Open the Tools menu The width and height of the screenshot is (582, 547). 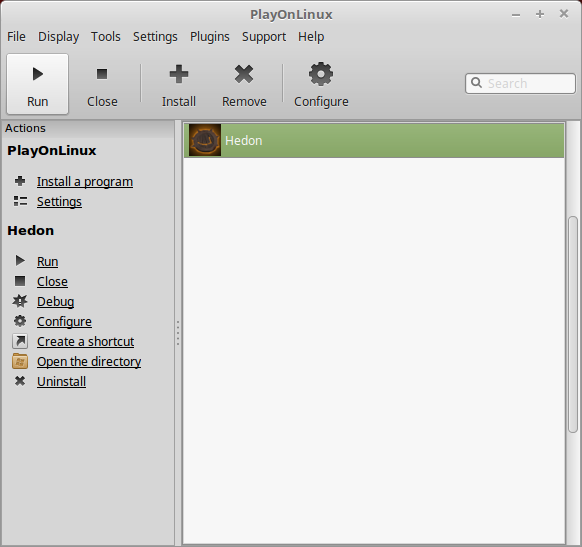click(x=106, y=37)
